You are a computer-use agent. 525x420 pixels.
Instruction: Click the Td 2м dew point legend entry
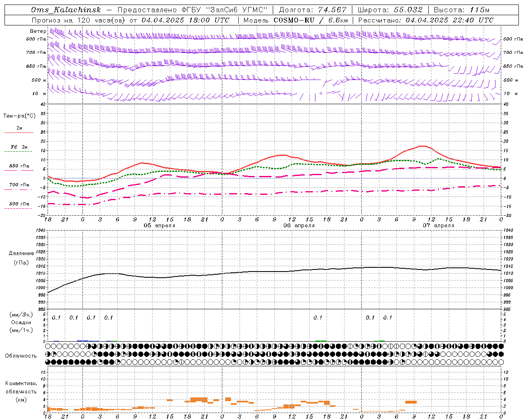[19, 147]
